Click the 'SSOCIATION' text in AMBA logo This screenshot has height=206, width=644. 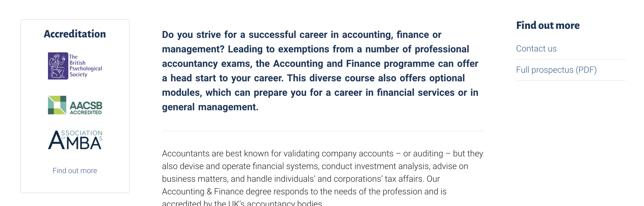(82, 133)
